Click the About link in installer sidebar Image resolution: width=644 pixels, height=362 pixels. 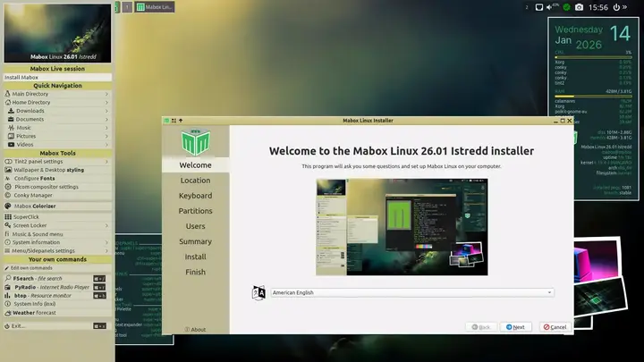point(196,329)
